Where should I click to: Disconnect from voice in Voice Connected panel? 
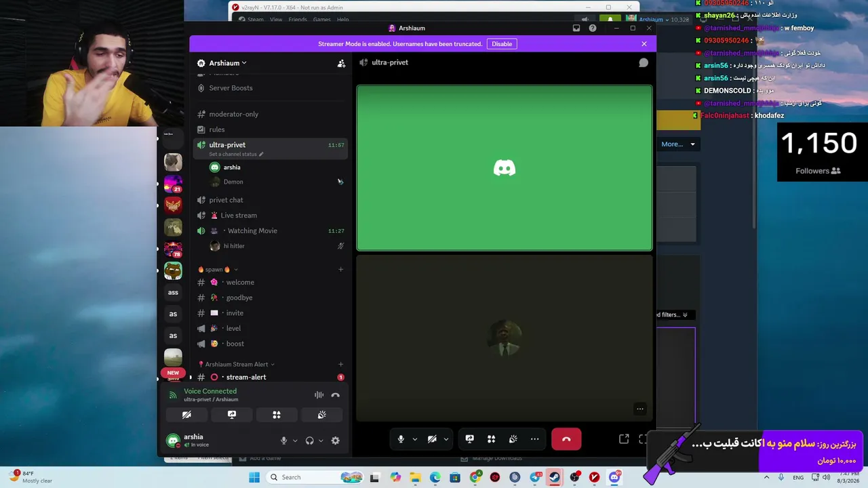click(x=335, y=395)
